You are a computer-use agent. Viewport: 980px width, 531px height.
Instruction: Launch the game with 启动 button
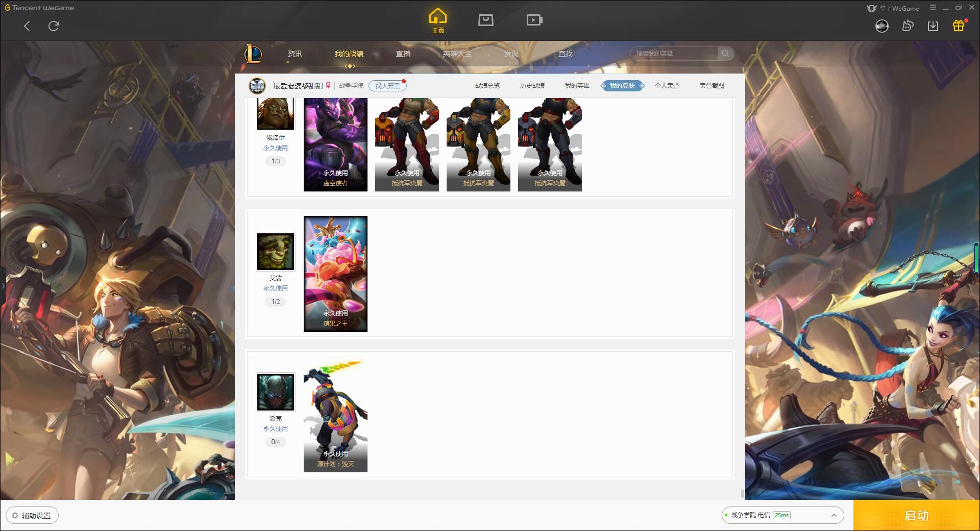point(917,516)
